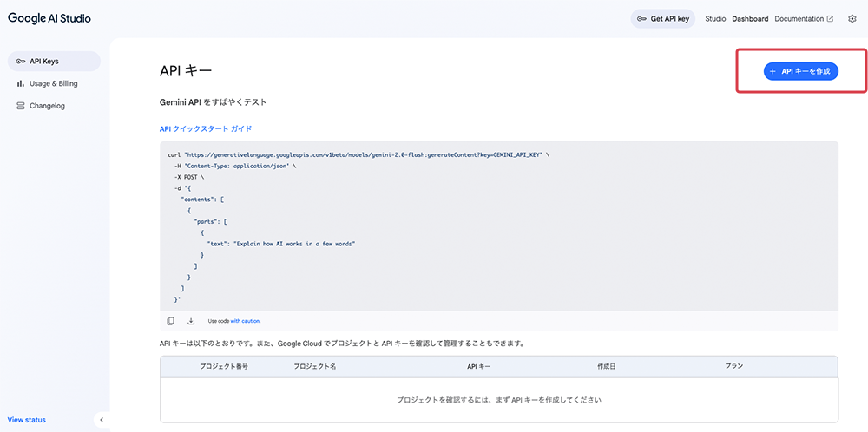Click the View status link
The height and width of the screenshot is (432, 868).
(x=27, y=420)
